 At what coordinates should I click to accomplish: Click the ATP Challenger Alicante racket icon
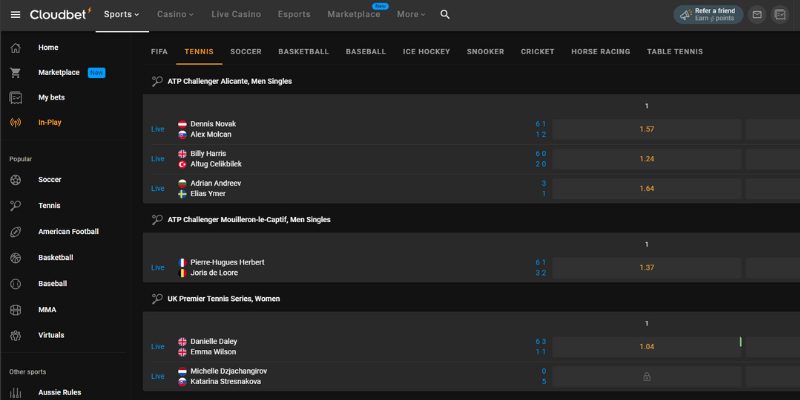click(x=157, y=81)
